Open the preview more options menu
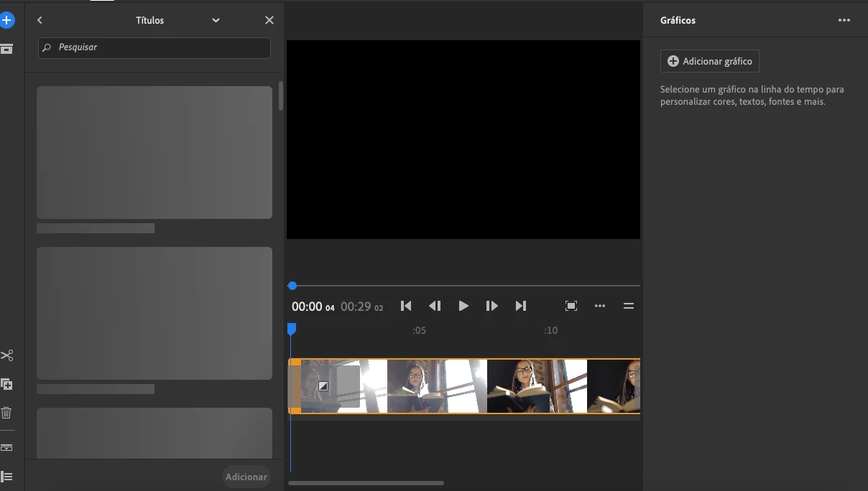 tap(600, 306)
